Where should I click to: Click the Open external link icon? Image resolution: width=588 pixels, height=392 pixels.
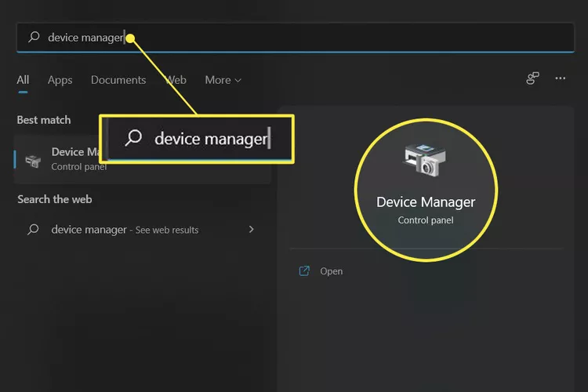pyautogui.click(x=304, y=270)
